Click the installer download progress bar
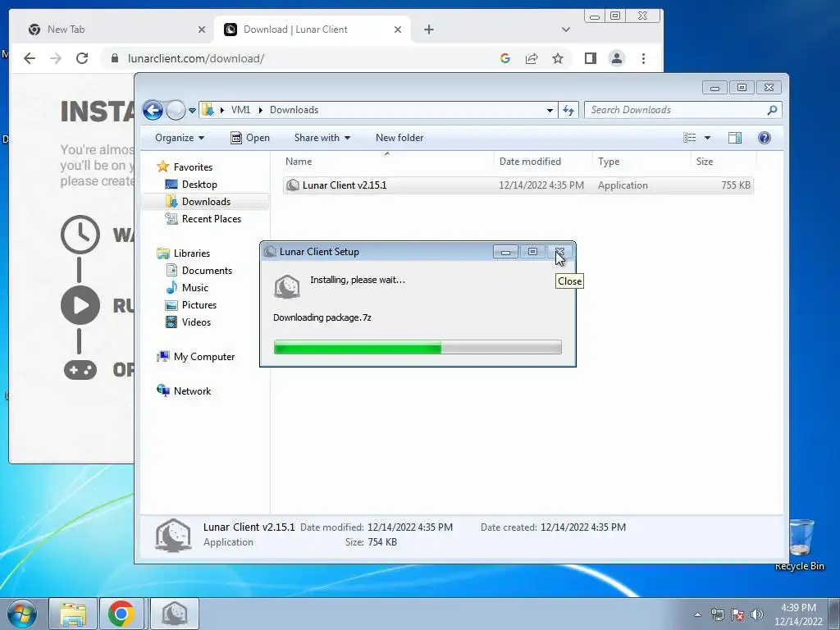840x630 pixels. pos(418,347)
